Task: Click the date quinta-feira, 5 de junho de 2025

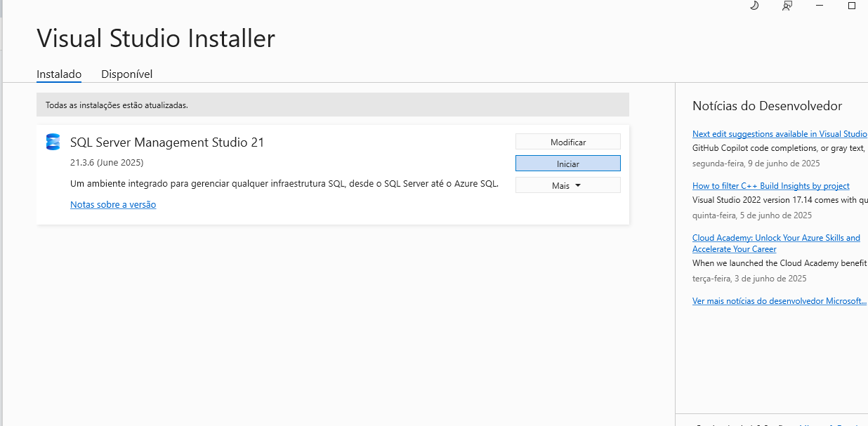Action: click(x=752, y=215)
